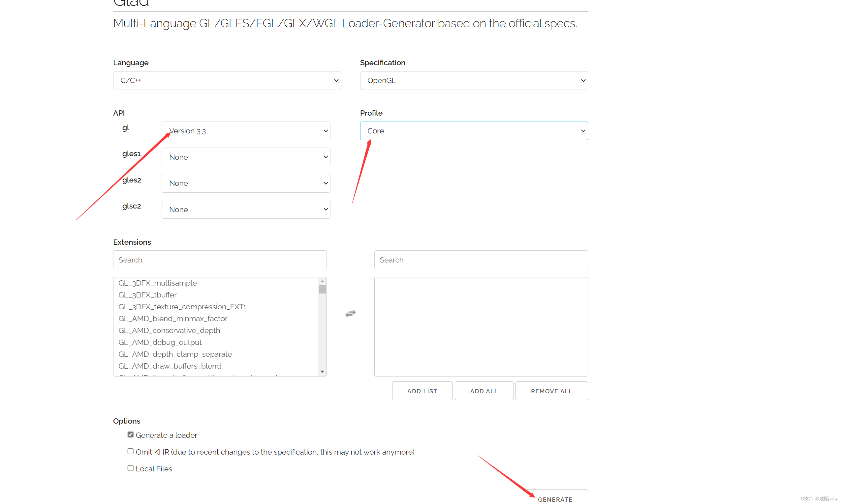Image resolution: width=842 pixels, height=504 pixels.
Task: Open the gles1 version dropdown
Action: point(246,157)
